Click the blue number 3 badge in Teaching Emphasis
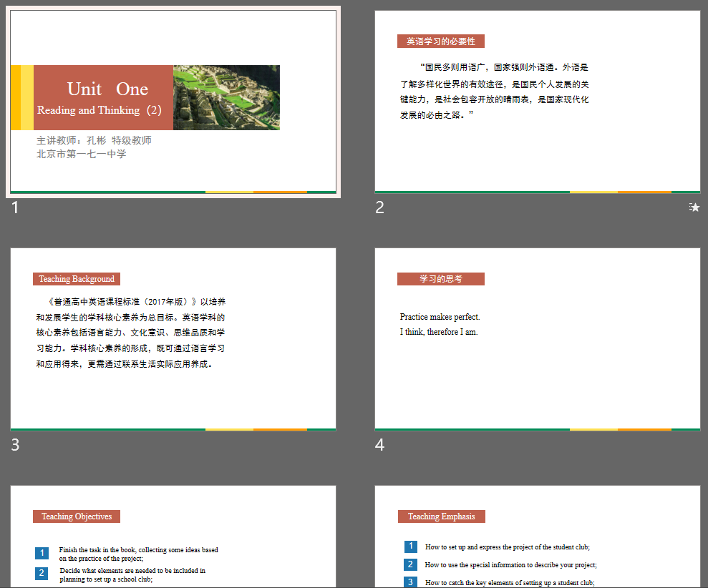Viewport: 708px width, 588px height. pos(411,582)
